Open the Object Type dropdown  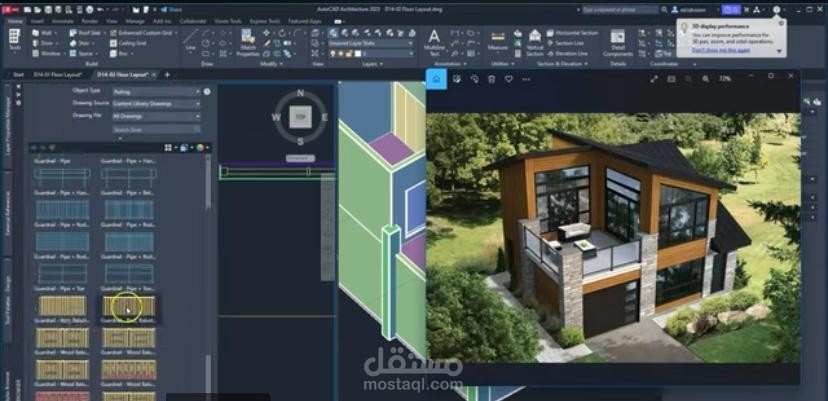[x=156, y=91]
